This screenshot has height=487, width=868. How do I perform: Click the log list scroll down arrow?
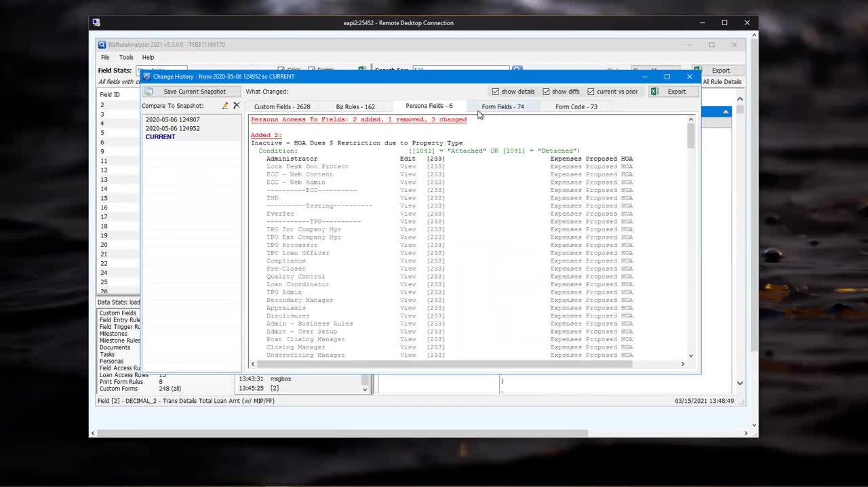[x=365, y=389]
